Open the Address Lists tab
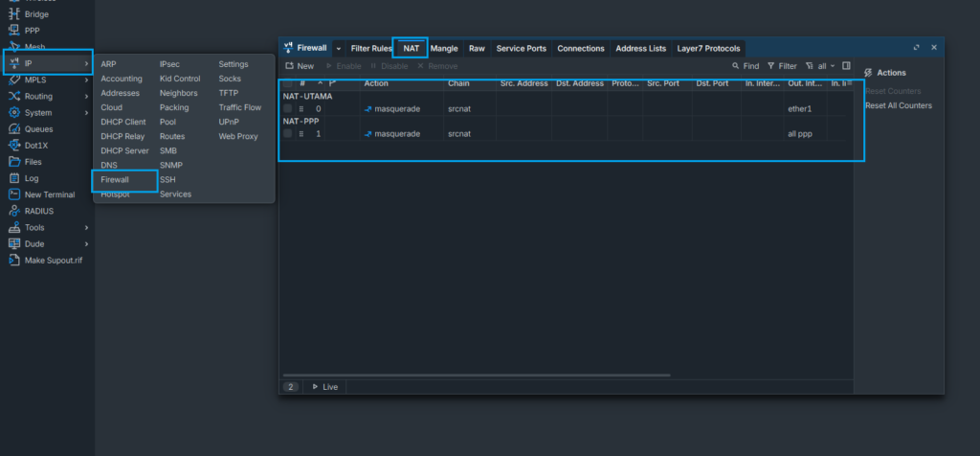 [640, 48]
